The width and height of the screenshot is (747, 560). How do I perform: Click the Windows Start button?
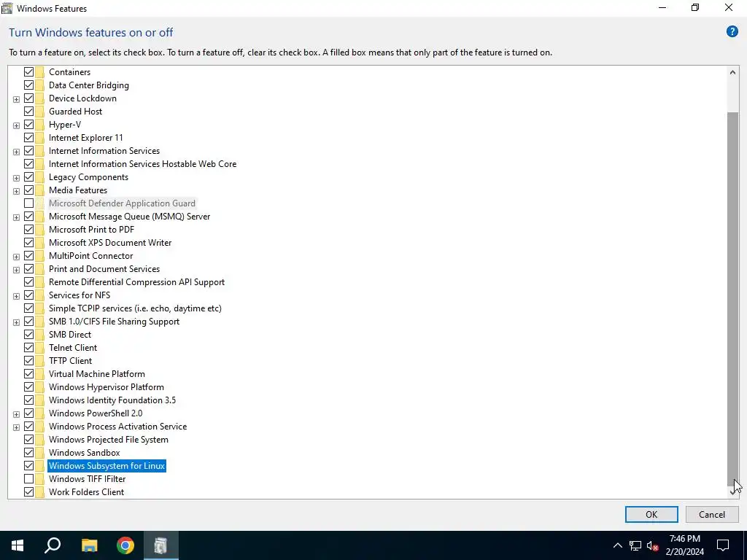click(18, 545)
